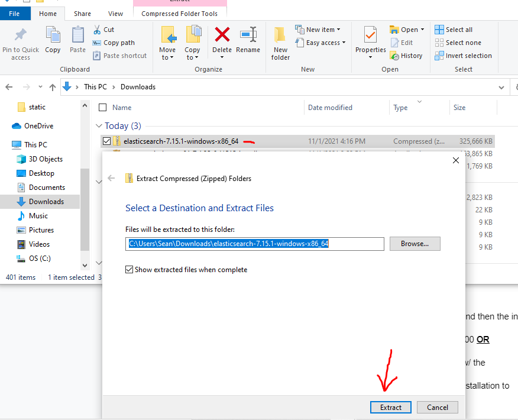Click the red Delete icon
This screenshot has height=420, width=518.
click(222, 35)
